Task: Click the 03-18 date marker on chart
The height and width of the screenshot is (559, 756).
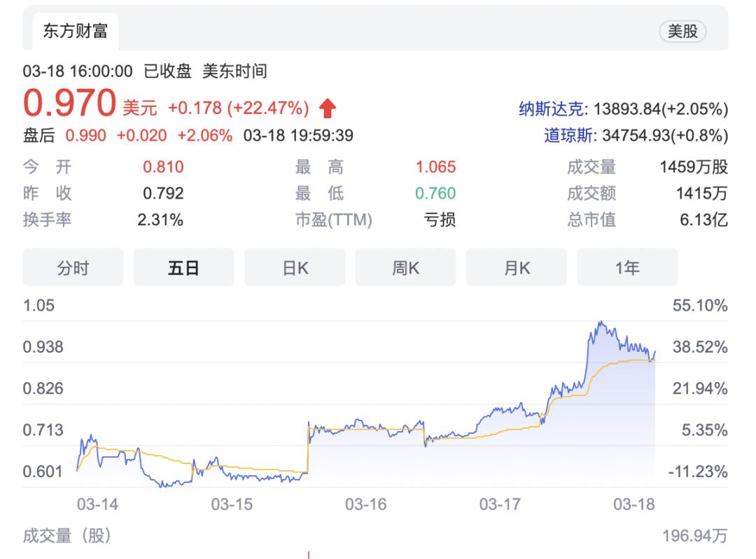Action: (x=634, y=504)
